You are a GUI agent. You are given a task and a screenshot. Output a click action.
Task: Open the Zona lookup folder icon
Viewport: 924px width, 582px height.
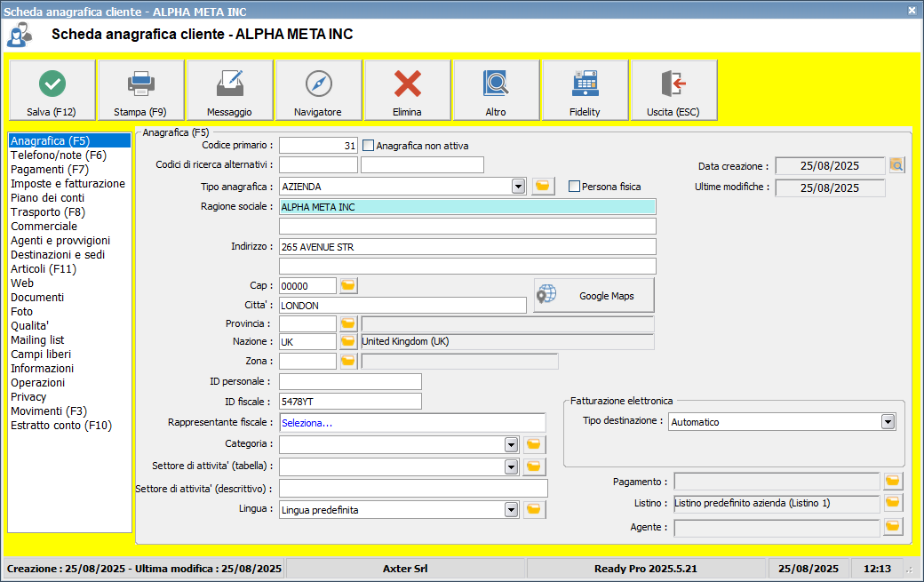click(348, 361)
